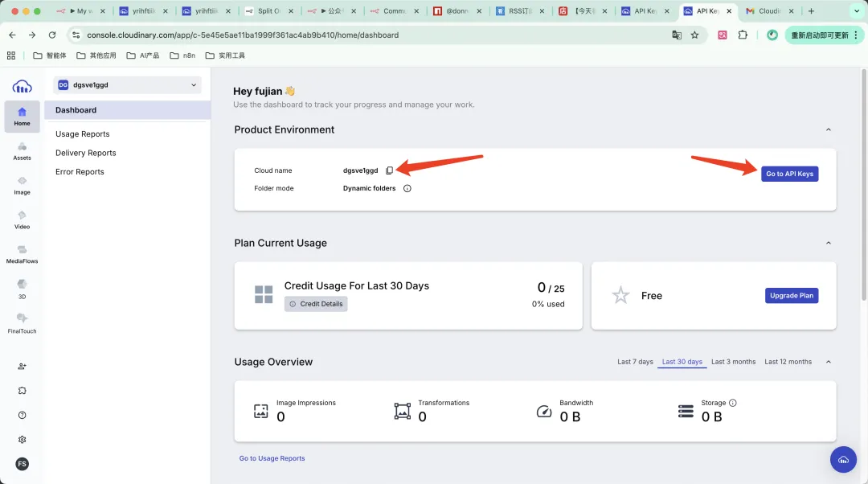The width and height of the screenshot is (868, 484).
Task: Select the Last 7 days range
Action: tap(635, 362)
